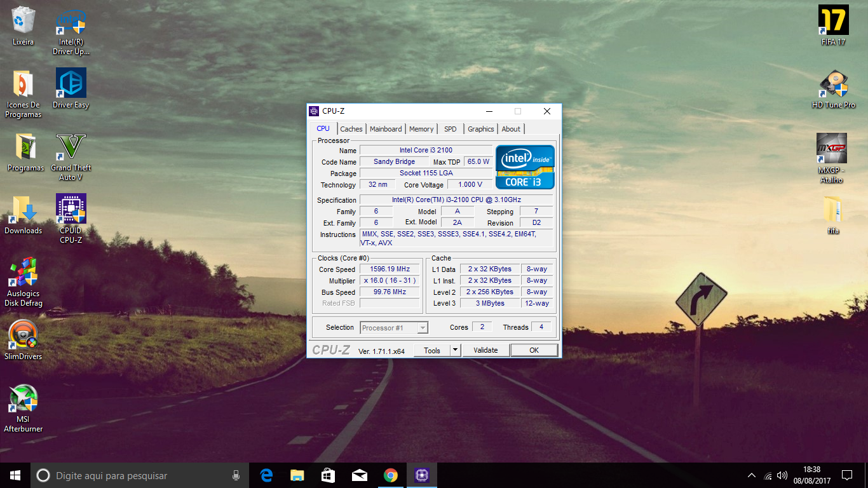
Task: Open the Lixeira recycle bin icon
Action: point(24,27)
